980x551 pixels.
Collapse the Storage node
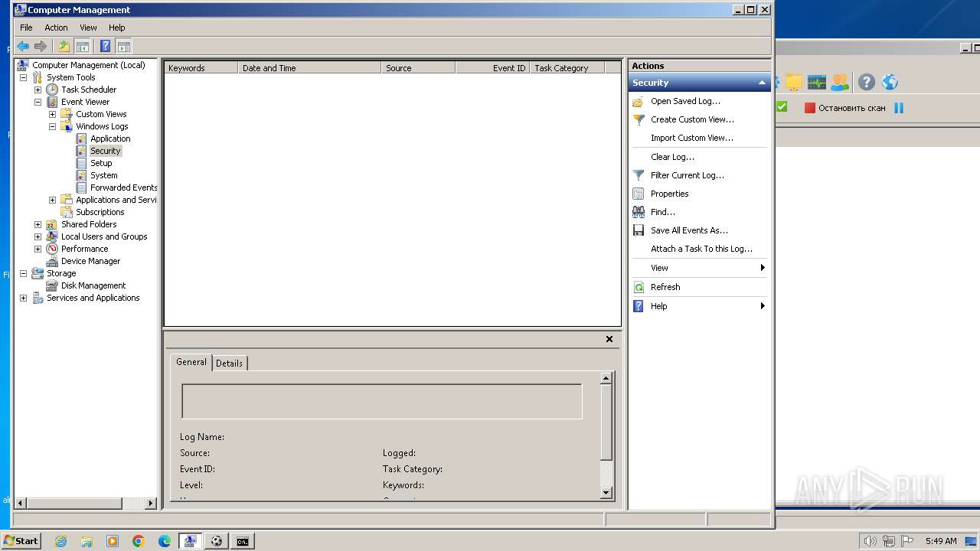23,273
